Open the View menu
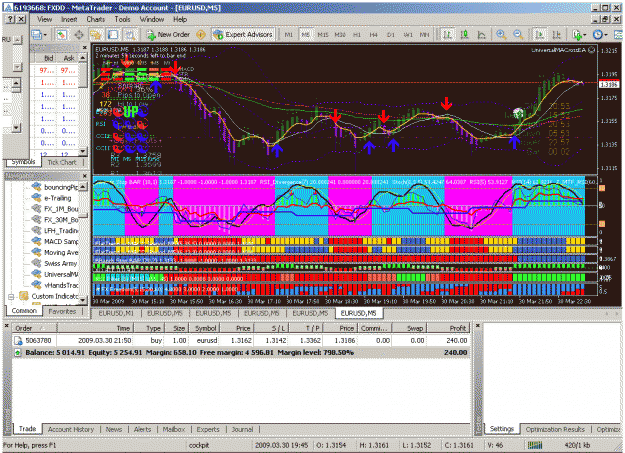This screenshot has height=453, width=625. (44, 19)
